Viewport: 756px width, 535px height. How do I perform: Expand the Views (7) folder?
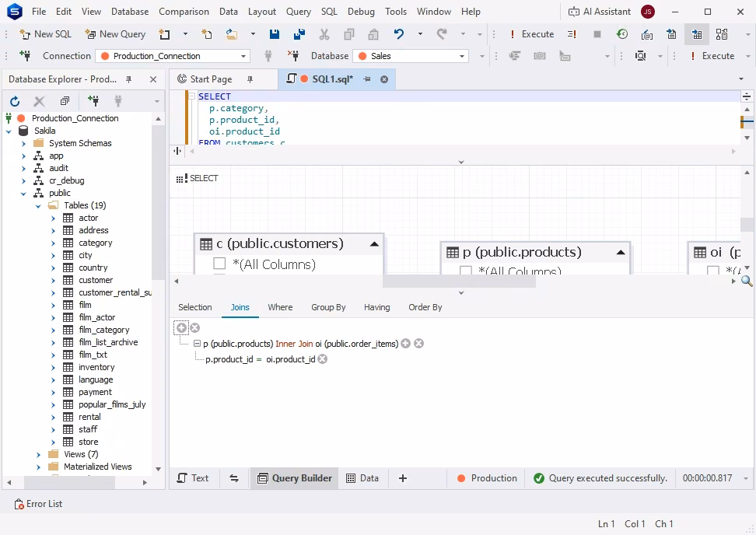pos(39,454)
